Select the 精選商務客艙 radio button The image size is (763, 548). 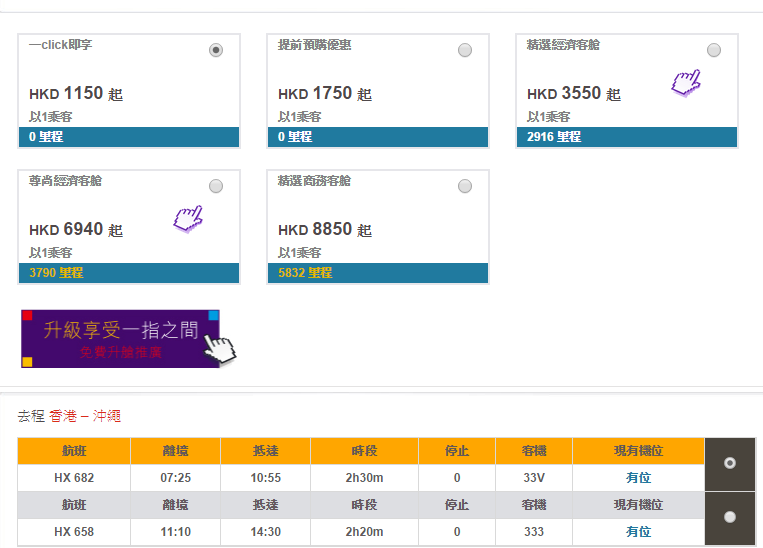click(465, 186)
